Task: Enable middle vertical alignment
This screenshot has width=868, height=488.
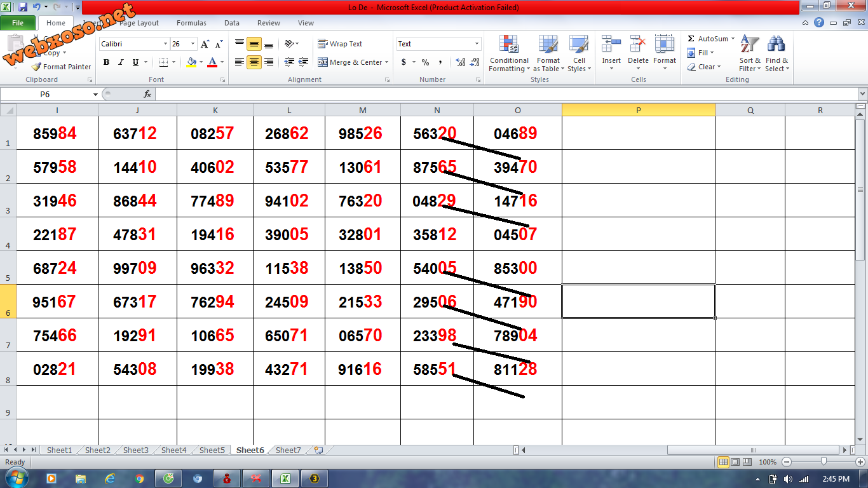Action: click(254, 44)
